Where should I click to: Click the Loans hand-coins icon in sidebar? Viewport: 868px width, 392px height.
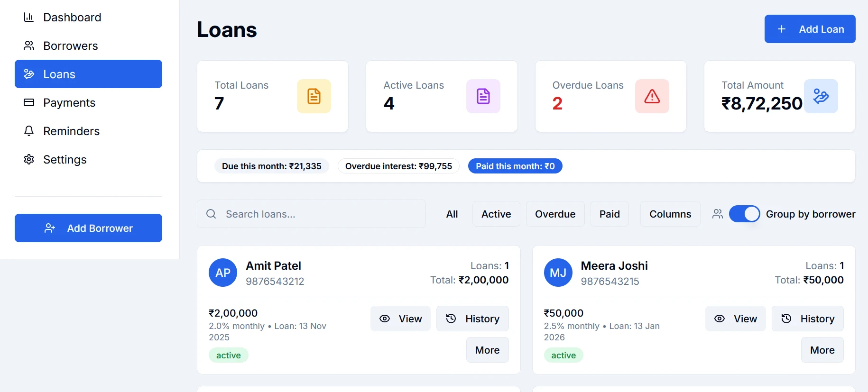pyautogui.click(x=29, y=74)
